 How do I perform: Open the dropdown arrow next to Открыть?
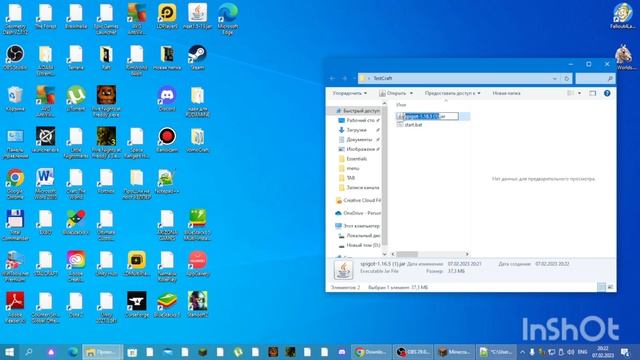(x=411, y=93)
